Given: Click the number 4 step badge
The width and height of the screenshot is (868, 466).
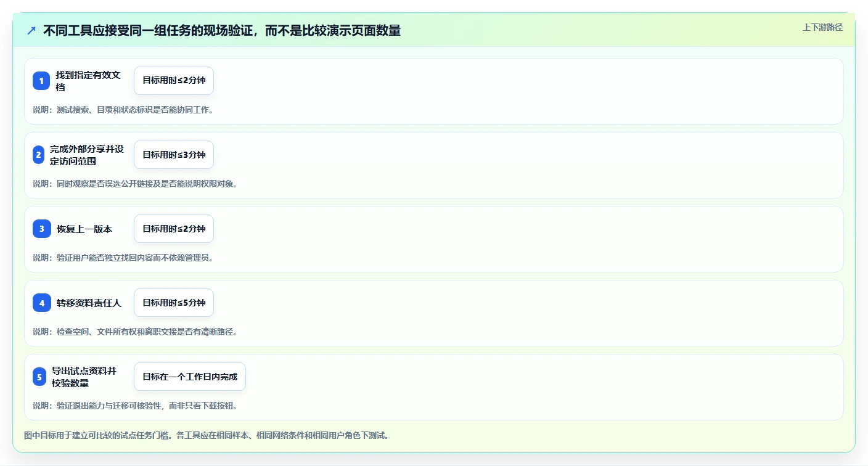Looking at the screenshot, I should 42,303.
